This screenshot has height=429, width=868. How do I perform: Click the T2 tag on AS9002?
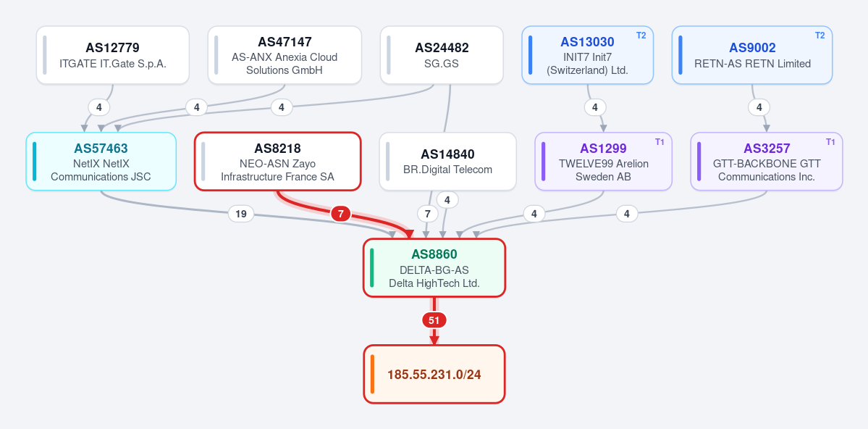[819, 36]
